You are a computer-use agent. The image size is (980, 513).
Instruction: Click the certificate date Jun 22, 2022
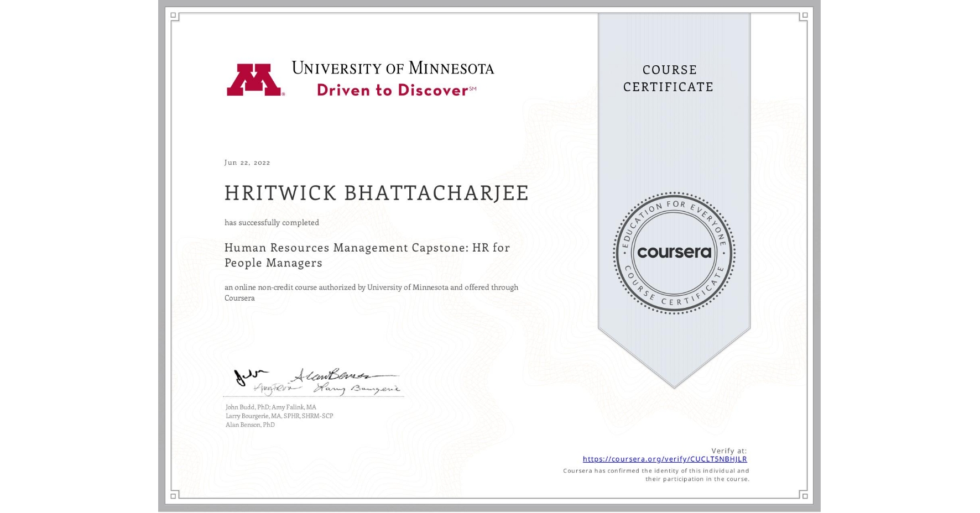point(247,162)
